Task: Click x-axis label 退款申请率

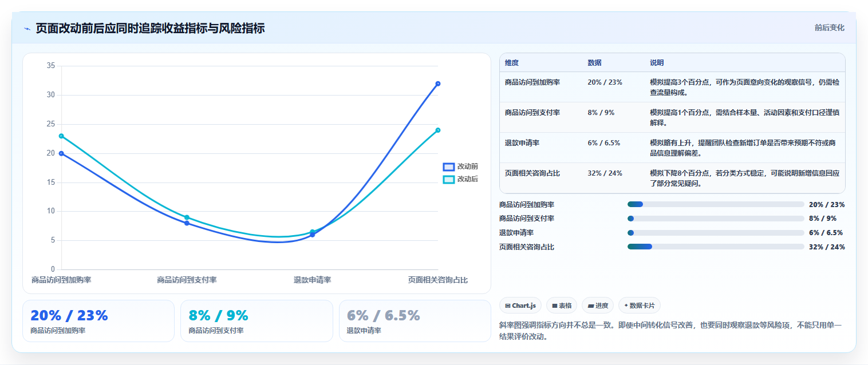Action: 313,280
